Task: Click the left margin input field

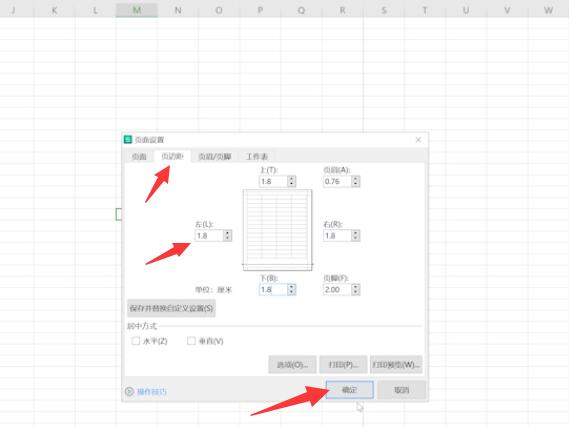Action: pos(209,235)
